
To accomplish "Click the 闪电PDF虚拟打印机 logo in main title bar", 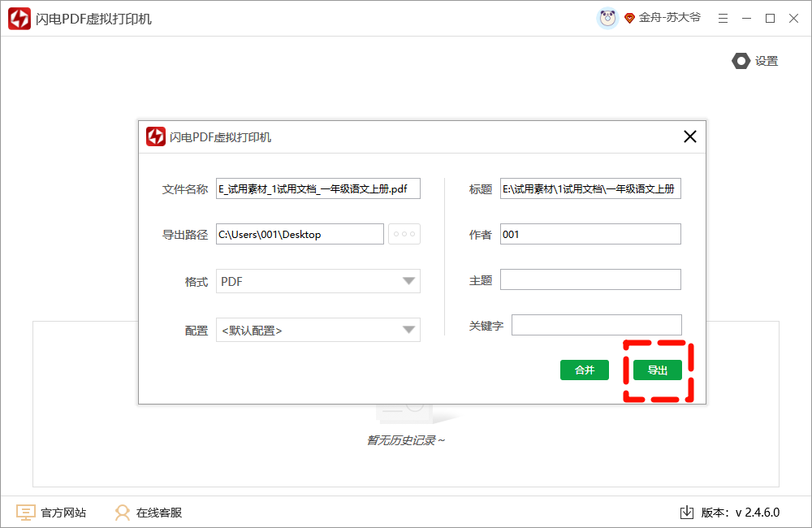I will pyautogui.click(x=19, y=19).
